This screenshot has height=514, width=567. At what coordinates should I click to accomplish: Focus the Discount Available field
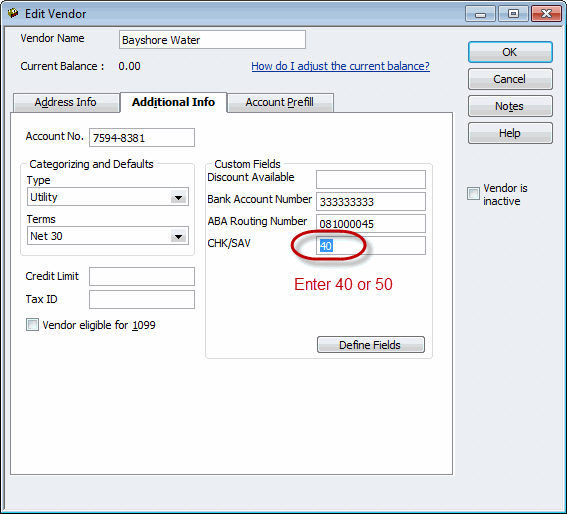(x=371, y=179)
